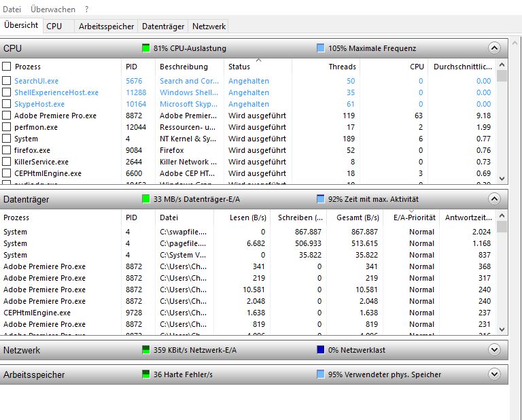The width and height of the screenshot is (522, 420).
Task: Select the C:\swapfile disk row
Action: (x=248, y=232)
